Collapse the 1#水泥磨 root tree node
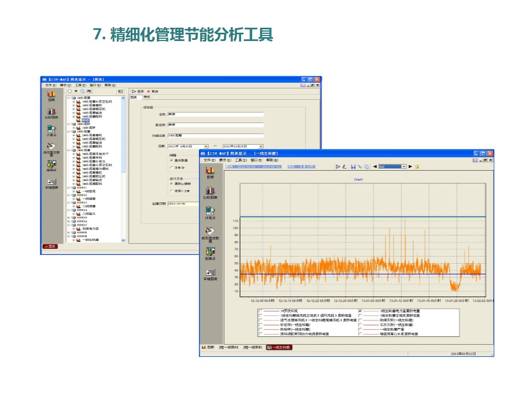 point(69,98)
